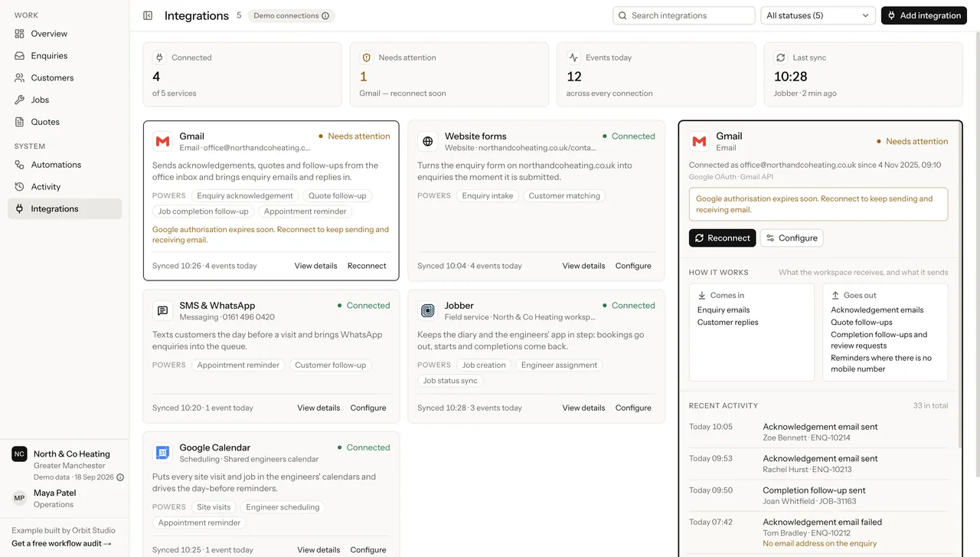Click the NC workspace avatar
Screen dimensions: 980x557
[x=20, y=454]
